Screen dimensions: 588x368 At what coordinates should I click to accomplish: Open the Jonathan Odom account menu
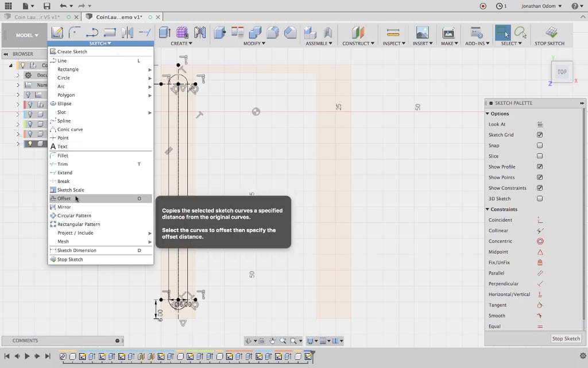(x=541, y=6)
